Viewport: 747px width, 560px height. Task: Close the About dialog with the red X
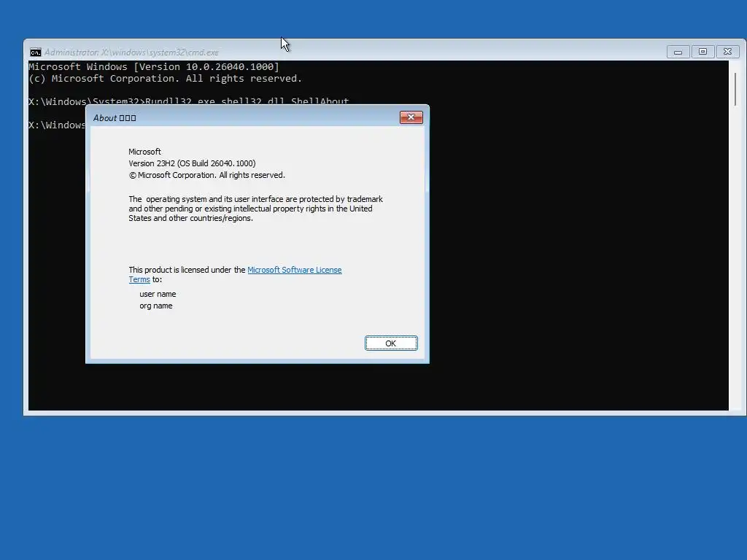[x=411, y=117]
